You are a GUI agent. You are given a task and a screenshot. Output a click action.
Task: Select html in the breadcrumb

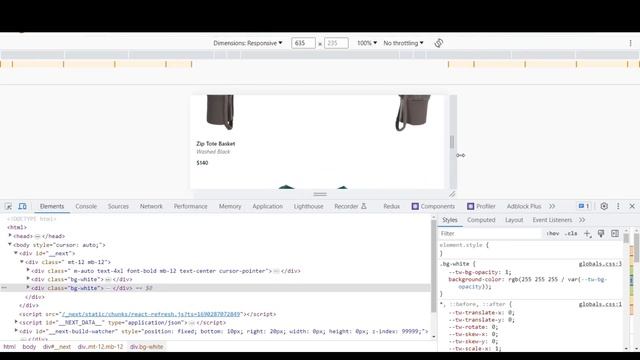(9, 347)
